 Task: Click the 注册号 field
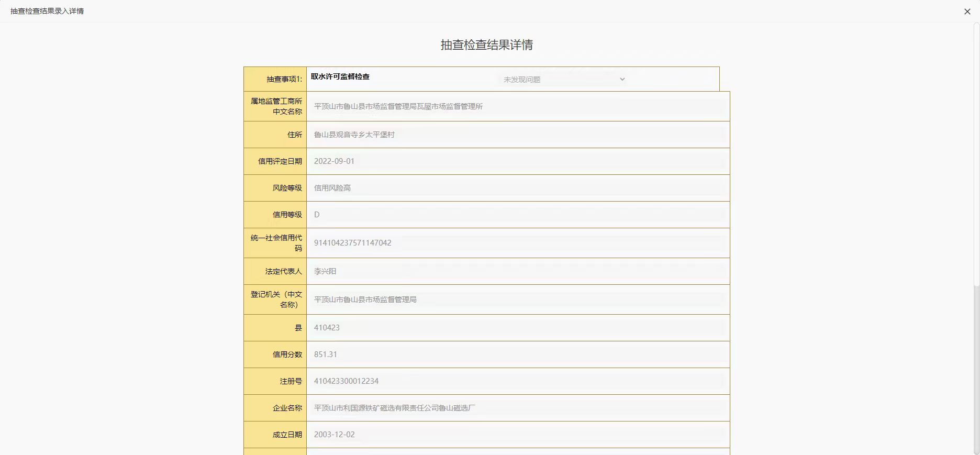click(517, 381)
